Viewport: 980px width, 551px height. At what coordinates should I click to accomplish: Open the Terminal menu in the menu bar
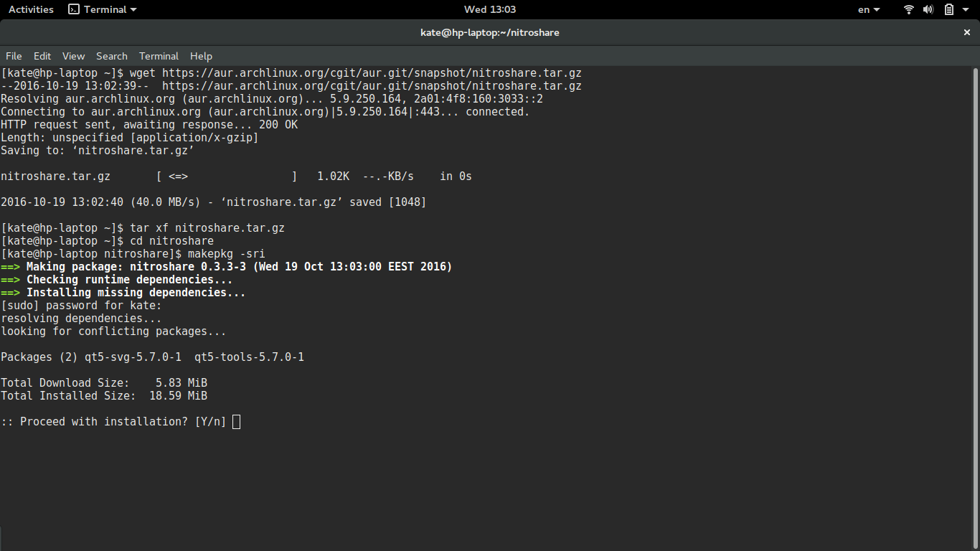tap(159, 56)
